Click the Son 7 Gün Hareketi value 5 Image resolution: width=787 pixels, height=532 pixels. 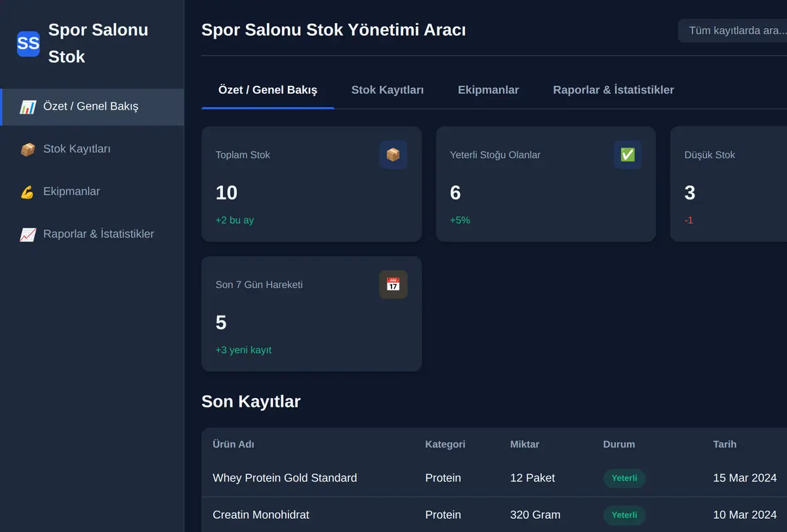(221, 323)
